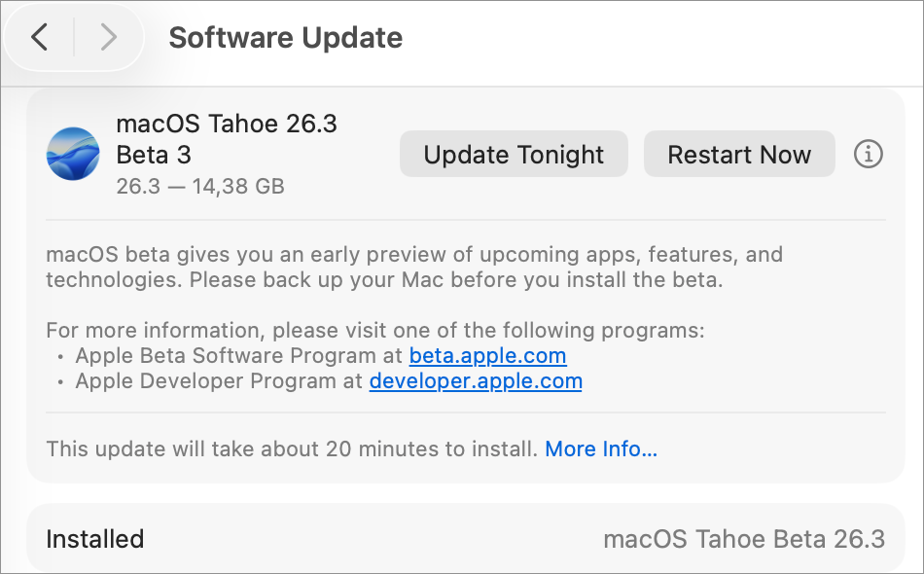The width and height of the screenshot is (924, 574).
Task: Open the update details info icon
Action: tap(868, 154)
